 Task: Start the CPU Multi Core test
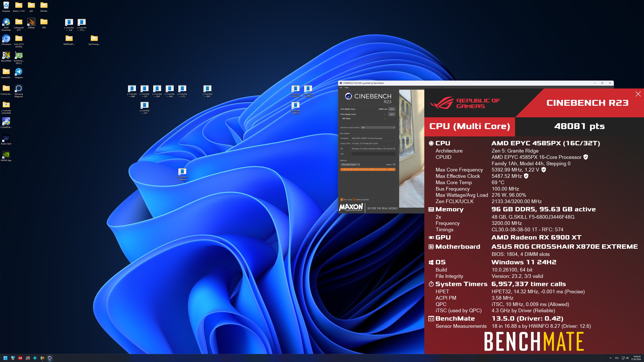tap(391, 109)
